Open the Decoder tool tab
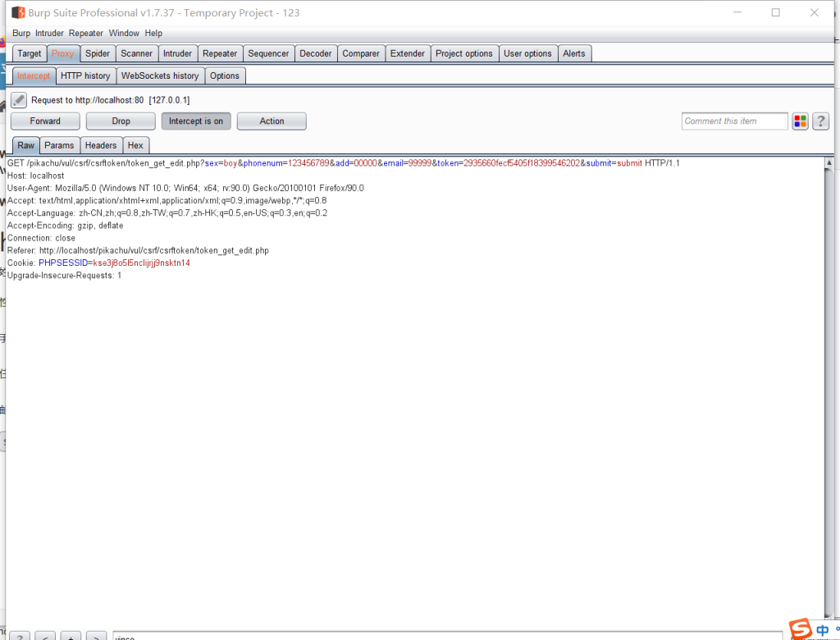 click(x=315, y=54)
